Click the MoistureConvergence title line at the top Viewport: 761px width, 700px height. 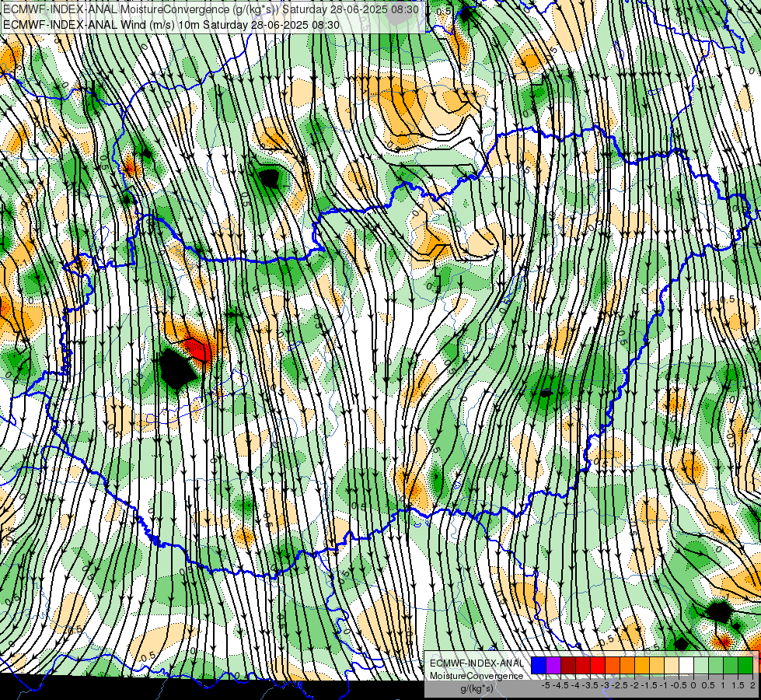pyautogui.click(x=211, y=9)
